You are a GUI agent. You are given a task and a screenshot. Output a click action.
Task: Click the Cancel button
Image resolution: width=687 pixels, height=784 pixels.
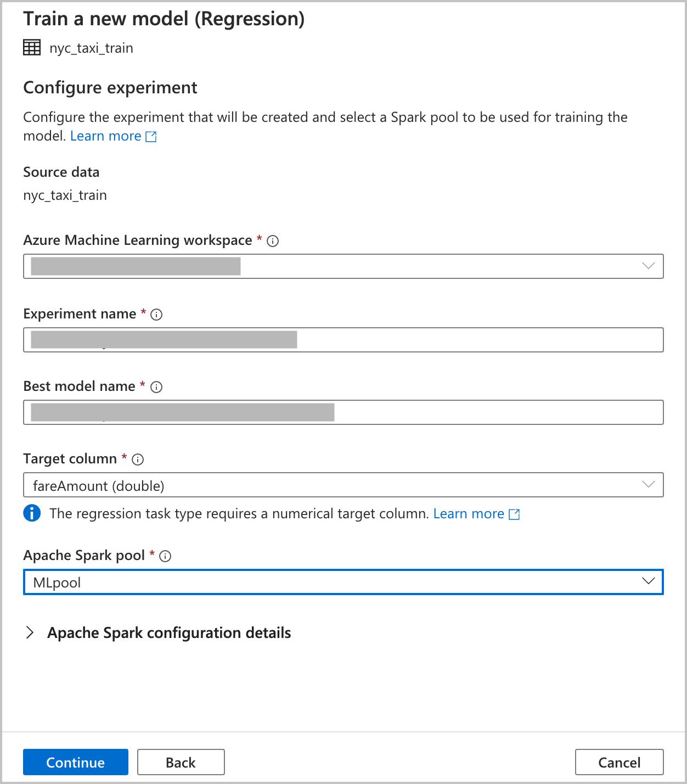coord(619,762)
